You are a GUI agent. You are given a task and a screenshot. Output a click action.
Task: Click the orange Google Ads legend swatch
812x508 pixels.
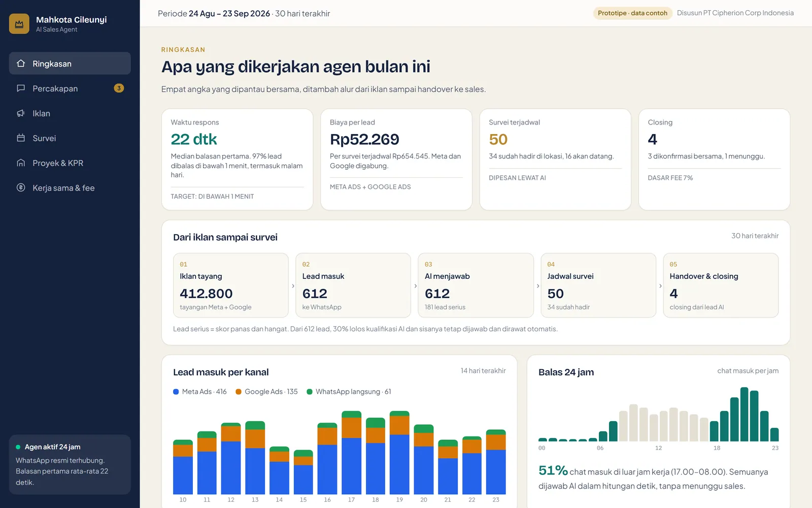[239, 392]
